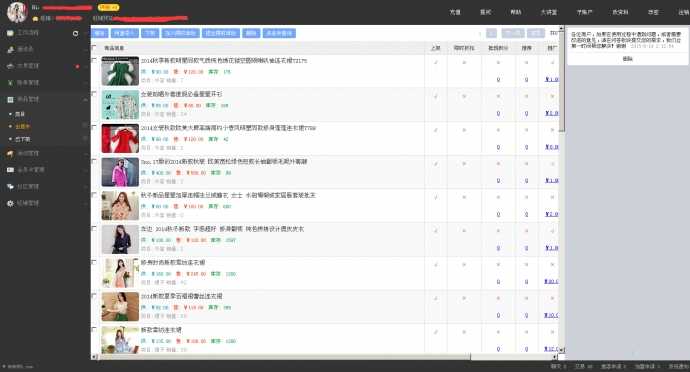This screenshot has width=690, height=372.
Task: Check the peach lace dress row checkbox
Action: tap(94, 262)
